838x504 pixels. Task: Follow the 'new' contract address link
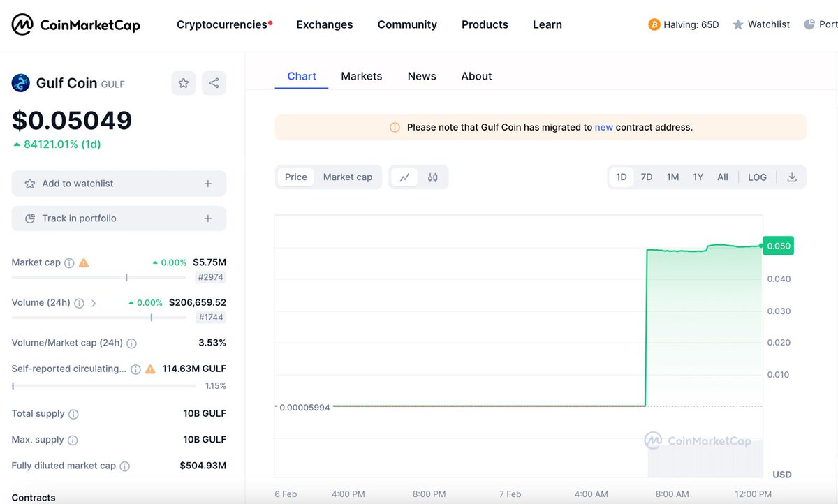[604, 127]
